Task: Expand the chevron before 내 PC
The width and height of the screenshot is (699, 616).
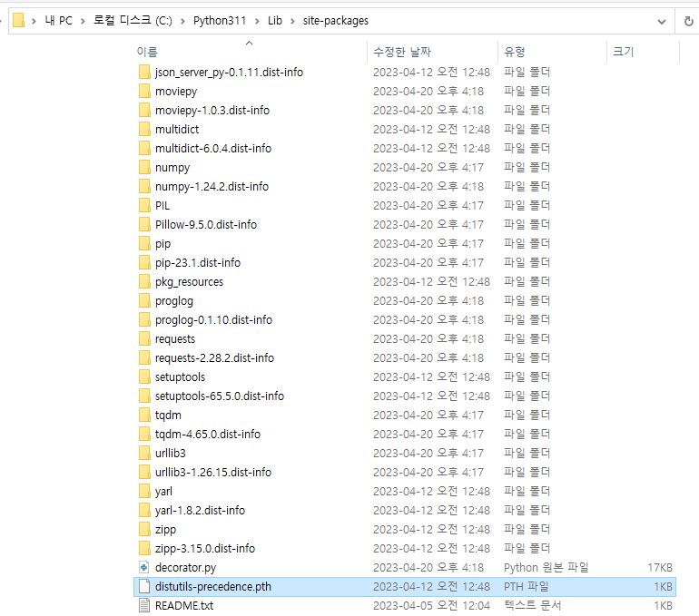Action: click(34, 22)
